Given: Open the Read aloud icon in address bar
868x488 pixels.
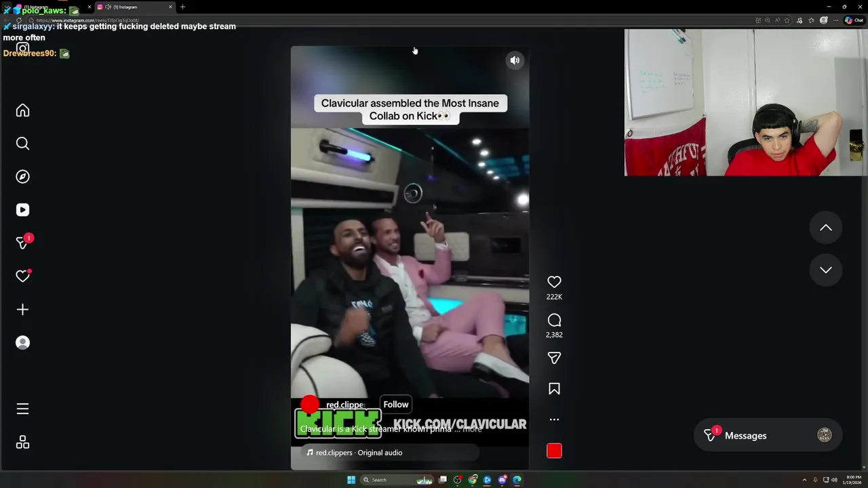Looking at the screenshot, I should [779, 20].
